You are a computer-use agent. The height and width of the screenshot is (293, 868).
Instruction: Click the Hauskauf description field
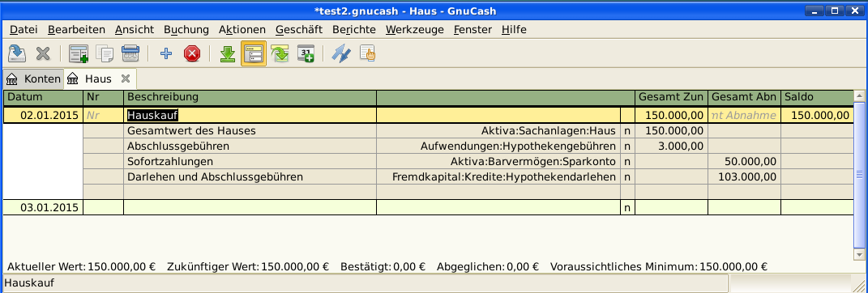pos(250,116)
